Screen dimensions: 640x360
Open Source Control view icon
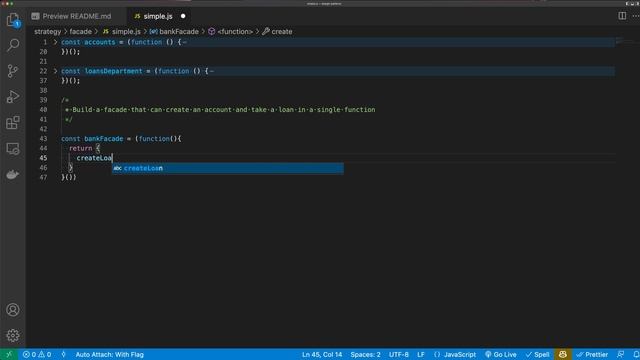pos(13,71)
